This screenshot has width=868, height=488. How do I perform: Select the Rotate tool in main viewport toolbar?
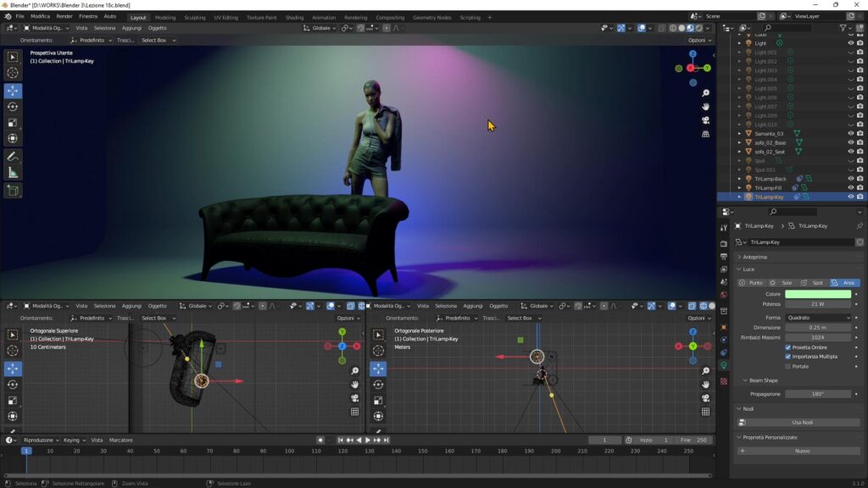point(13,107)
